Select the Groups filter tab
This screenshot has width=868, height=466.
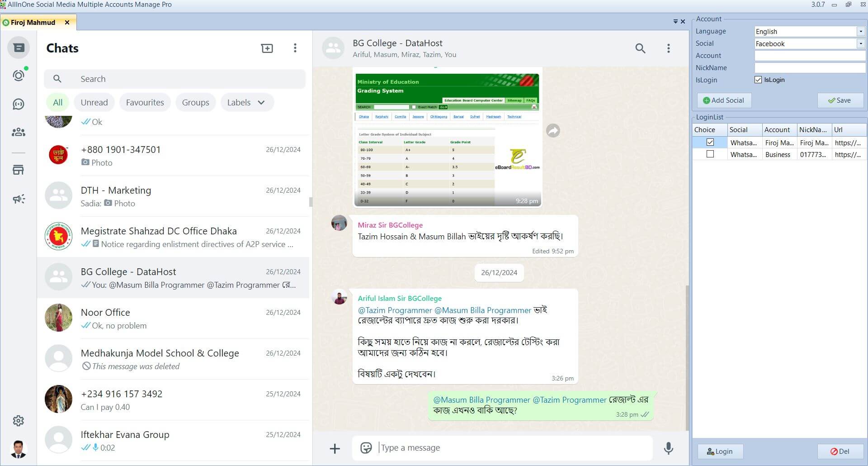(195, 103)
